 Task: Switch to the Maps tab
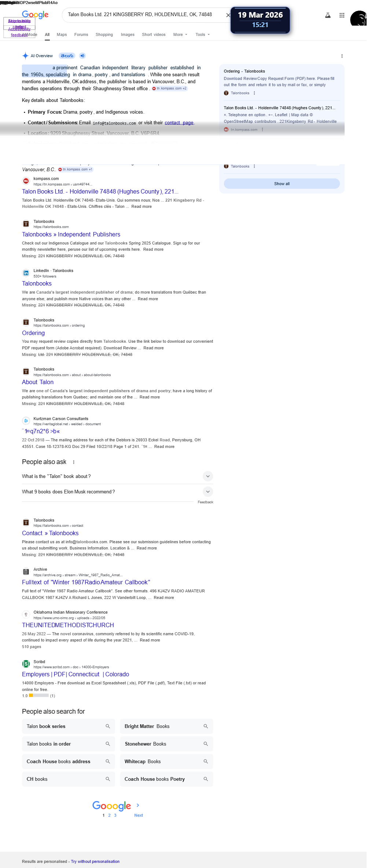click(62, 34)
